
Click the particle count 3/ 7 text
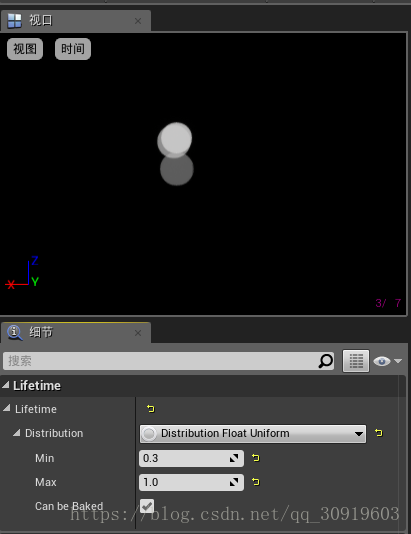(x=388, y=303)
